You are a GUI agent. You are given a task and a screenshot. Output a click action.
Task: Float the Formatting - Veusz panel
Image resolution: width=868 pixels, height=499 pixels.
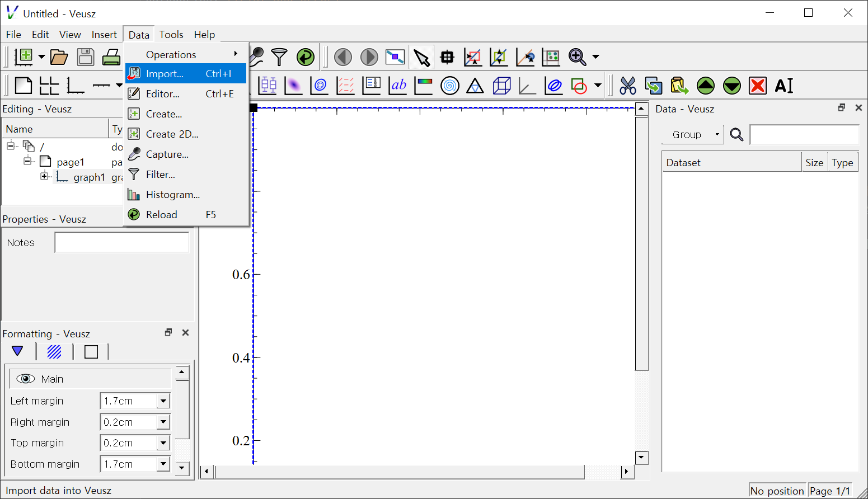point(168,332)
